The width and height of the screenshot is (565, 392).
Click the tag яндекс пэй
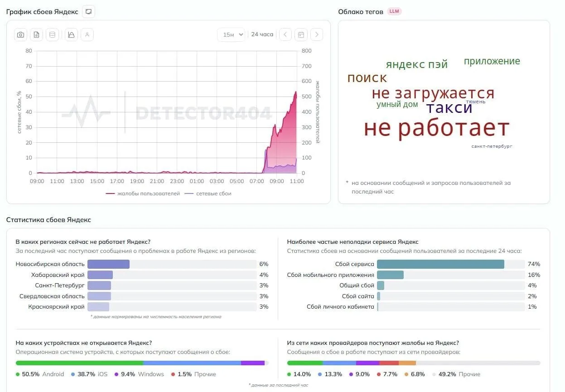(417, 64)
